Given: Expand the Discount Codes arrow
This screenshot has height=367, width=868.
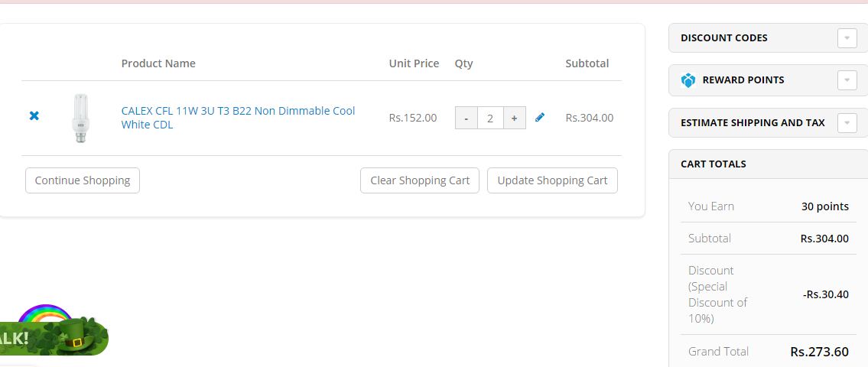Looking at the screenshot, I should tap(847, 38).
